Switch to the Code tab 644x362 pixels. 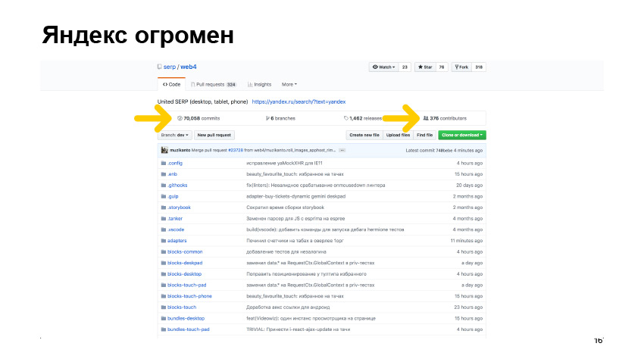pyautogui.click(x=171, y=84)
